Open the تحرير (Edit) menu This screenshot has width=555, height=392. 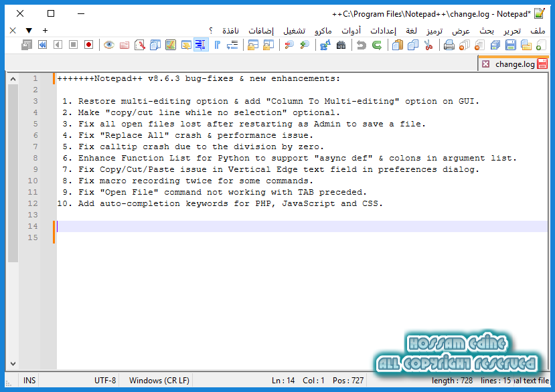(512, 31)
